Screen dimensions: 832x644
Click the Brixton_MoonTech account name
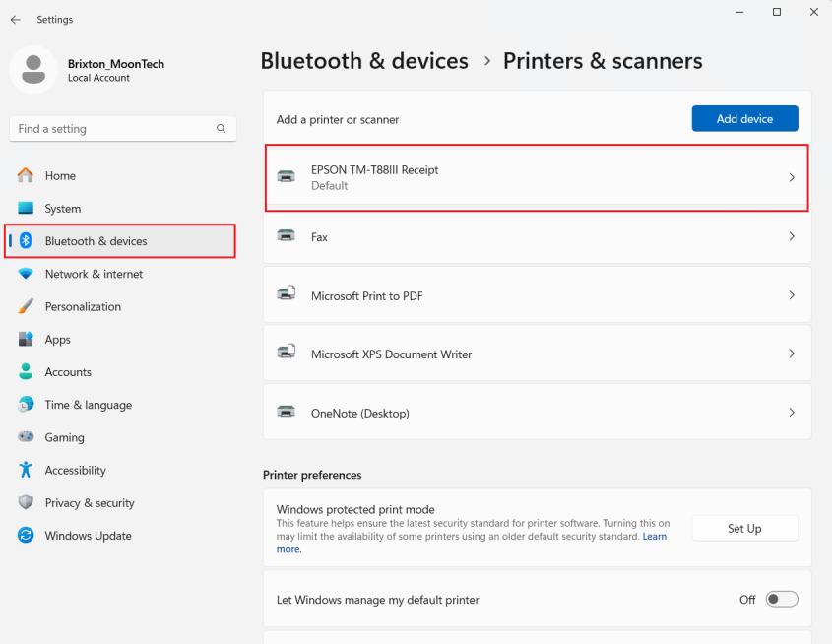pos(115,64)
